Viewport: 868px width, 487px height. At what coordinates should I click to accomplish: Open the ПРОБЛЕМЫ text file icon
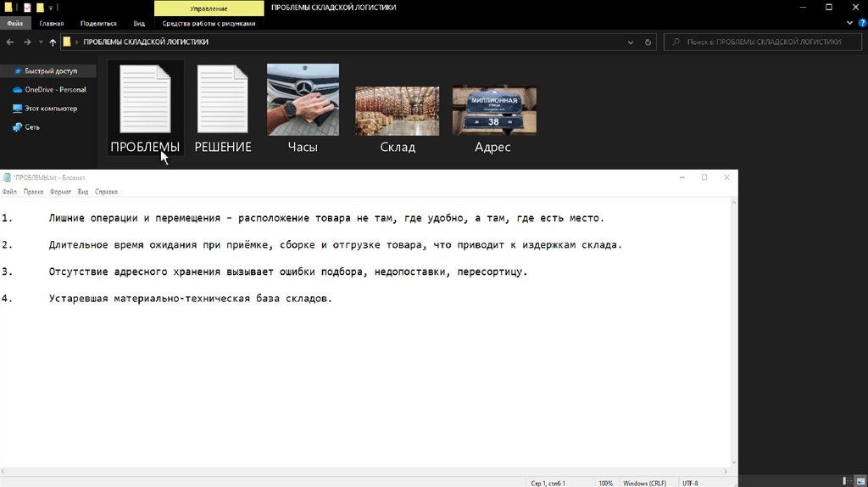click(145, 100)
